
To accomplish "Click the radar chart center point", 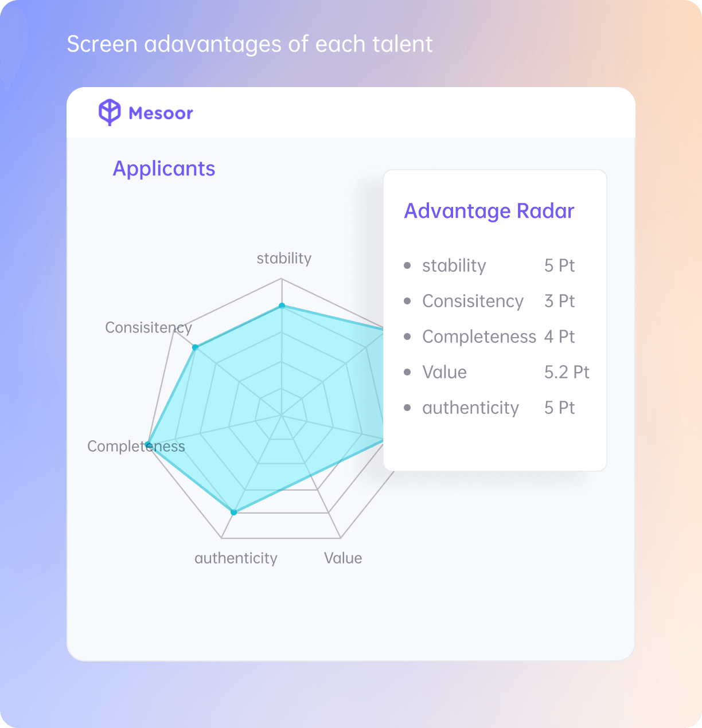I will point(282,414).
